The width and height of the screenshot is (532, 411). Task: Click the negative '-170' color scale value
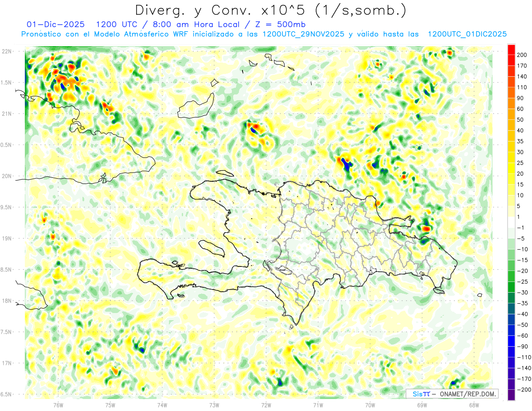524,379
